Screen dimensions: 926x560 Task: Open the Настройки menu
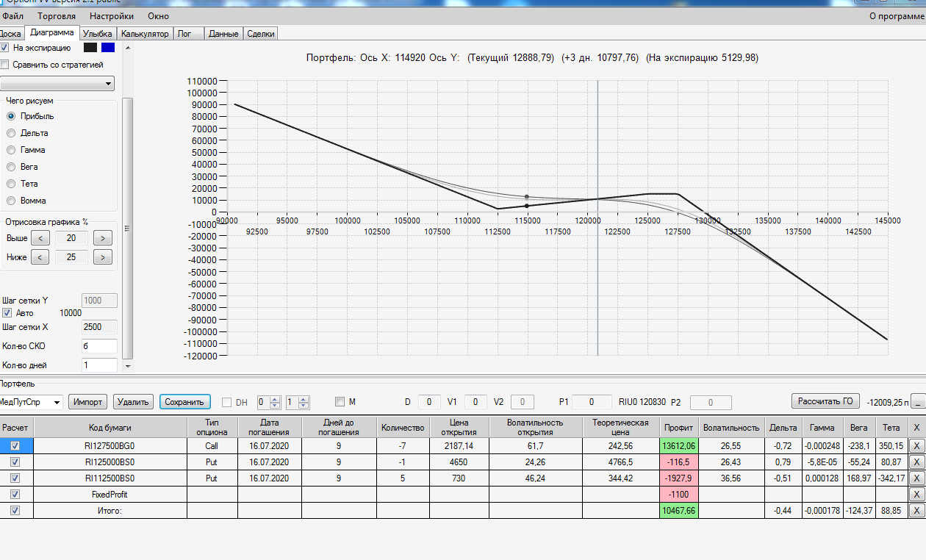(x=112, y=15)
